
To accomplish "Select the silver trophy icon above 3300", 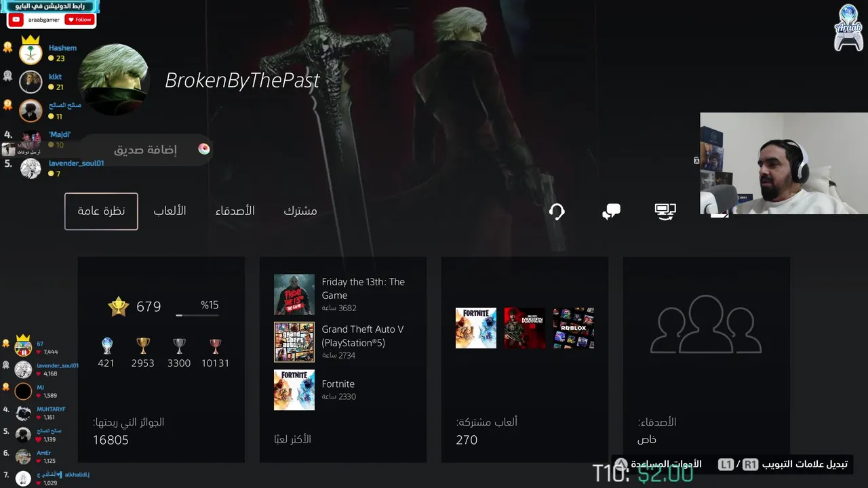I will pos(179,346).
